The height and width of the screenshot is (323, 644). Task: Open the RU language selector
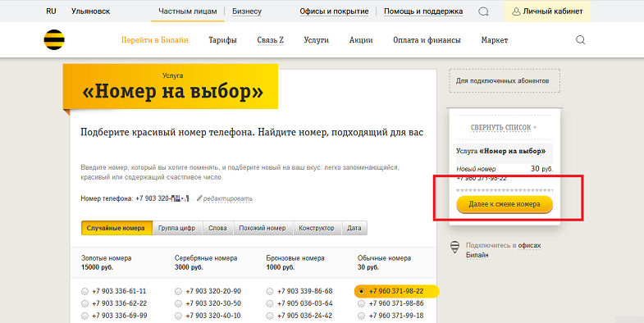click(51, 11)
